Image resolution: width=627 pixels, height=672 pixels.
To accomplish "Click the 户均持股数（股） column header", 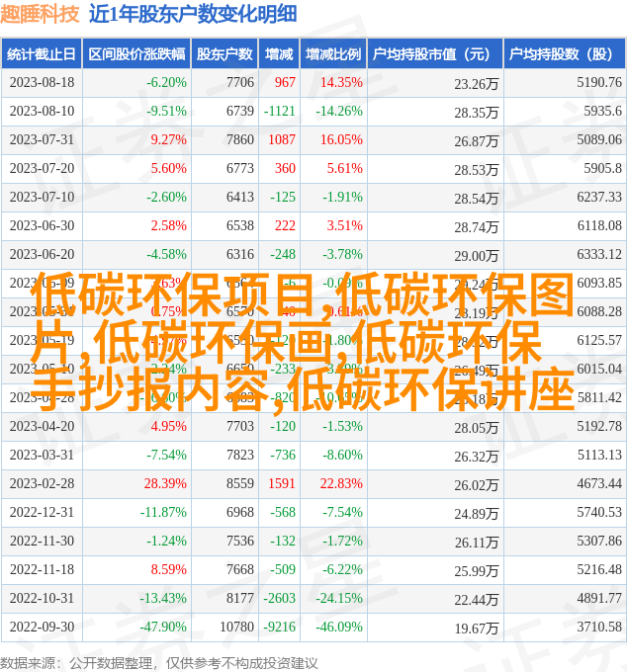I will tap(565, 54).
